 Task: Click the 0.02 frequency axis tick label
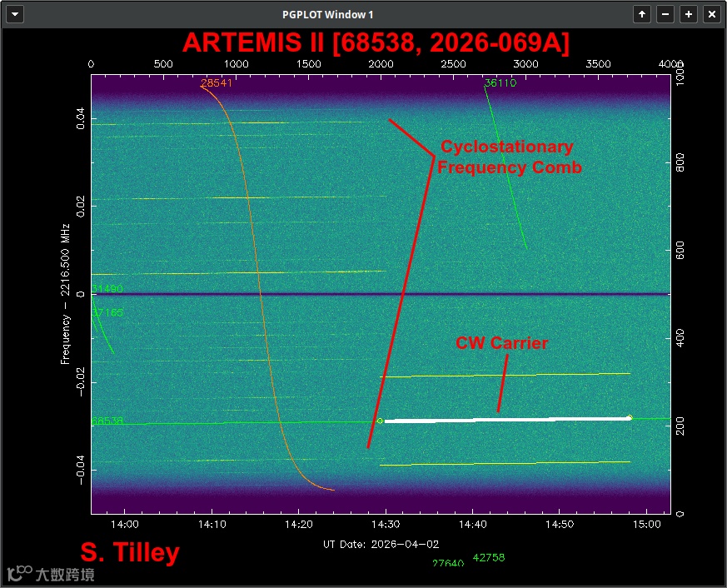pos(81,207)
